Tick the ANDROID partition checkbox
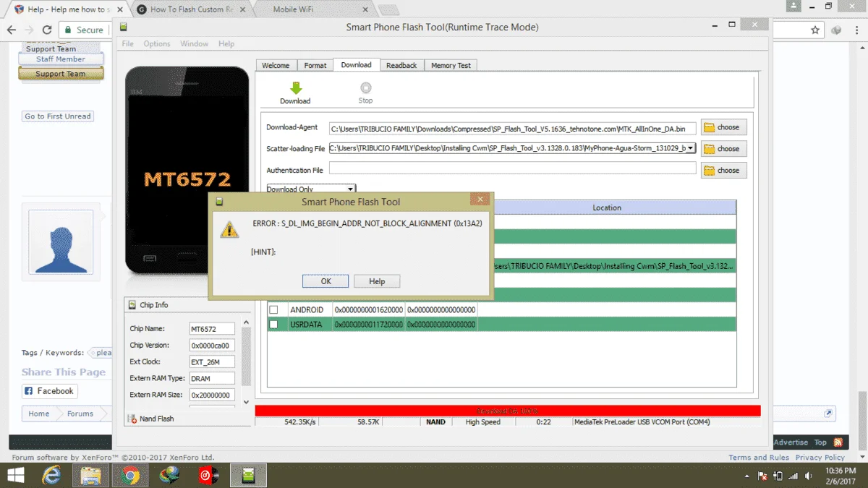Screen dimensions: 868x488 [x=273, y=309]
